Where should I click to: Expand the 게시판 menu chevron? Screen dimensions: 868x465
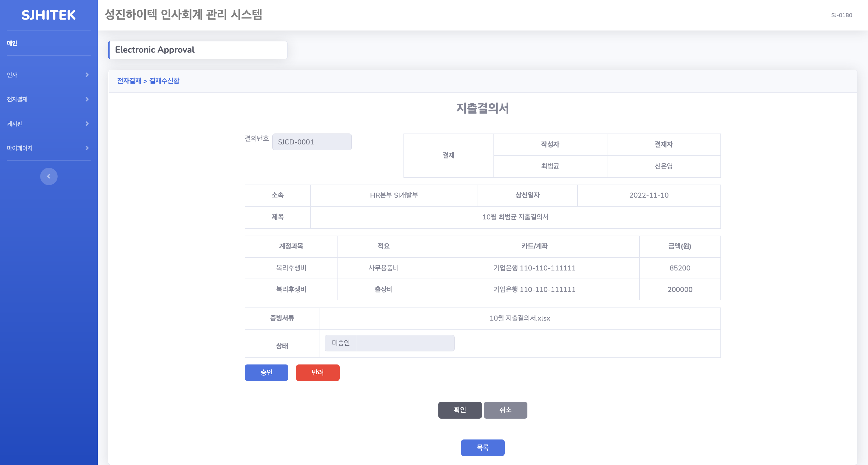pyautogui.click(x=87, y=123)
